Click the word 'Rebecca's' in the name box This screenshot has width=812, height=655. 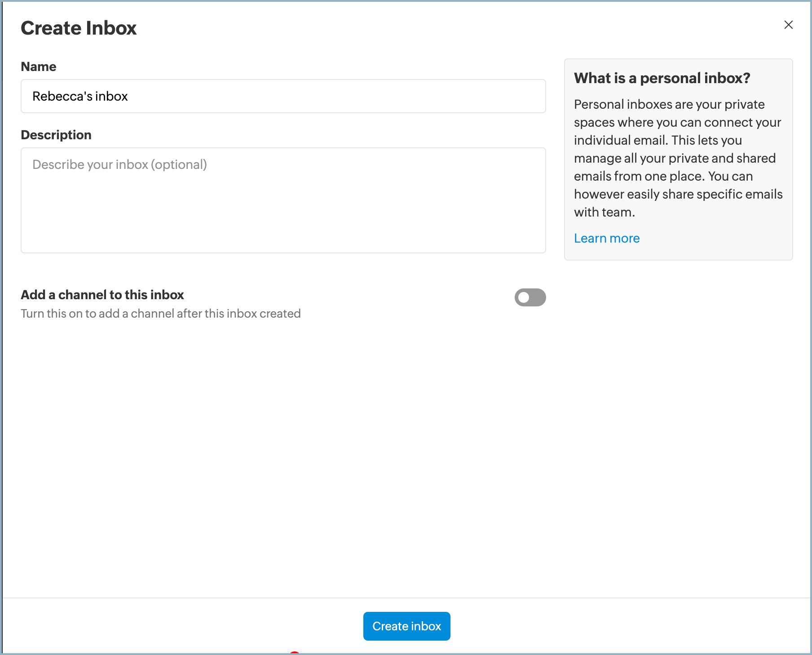pyautogui.click(x=62, y=96)
